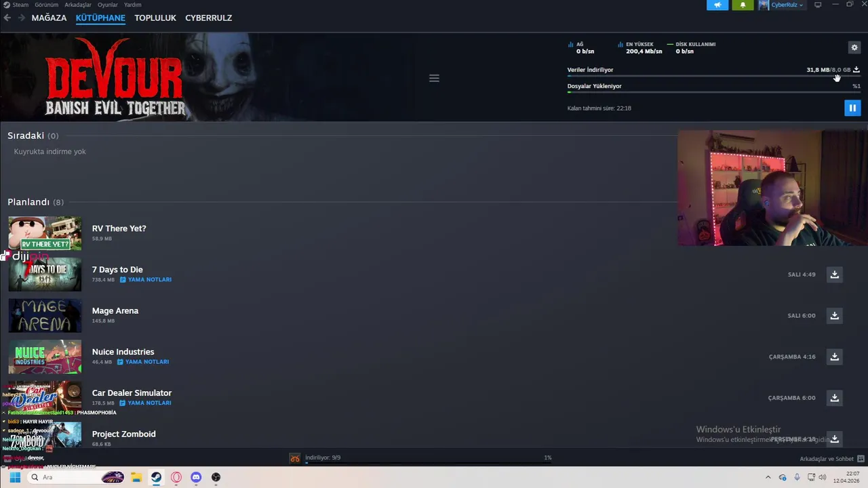The width and height of the screenshot is (868, 488).
Task: Click the Planlandı (8) heading
Action: pos(35,202)
